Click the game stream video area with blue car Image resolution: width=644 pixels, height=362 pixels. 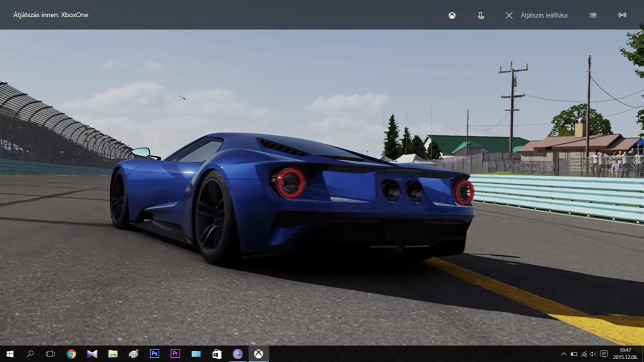[322, 187]
